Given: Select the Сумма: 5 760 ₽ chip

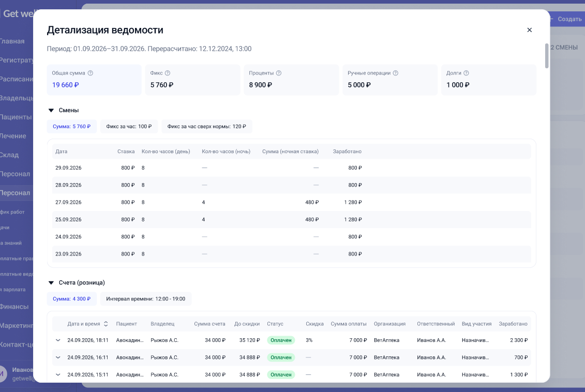Looking at the screenshot, I should 71,126.
